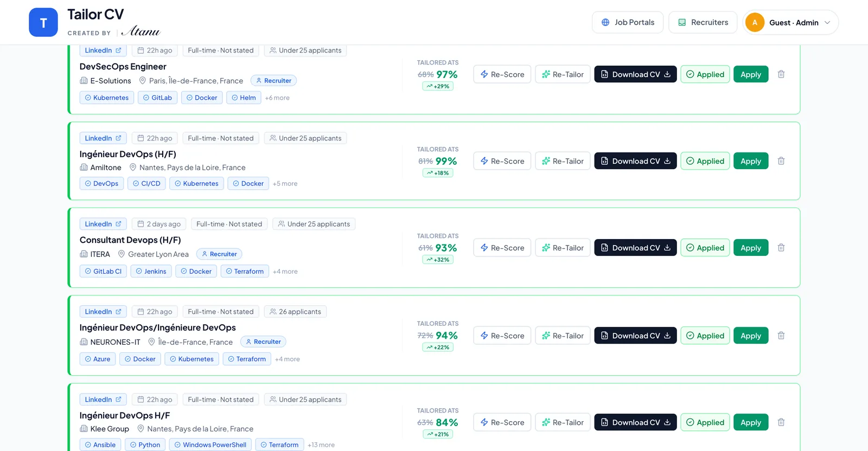
Task: Click the Recruiter badge for ITERA
Action: point(219,254)
